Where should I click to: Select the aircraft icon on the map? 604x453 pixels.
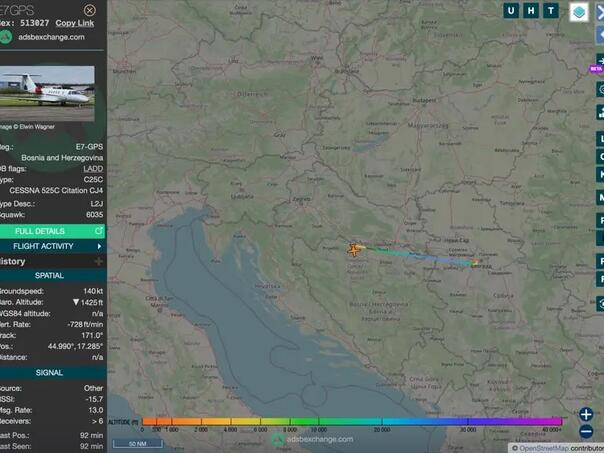[354, 249]
